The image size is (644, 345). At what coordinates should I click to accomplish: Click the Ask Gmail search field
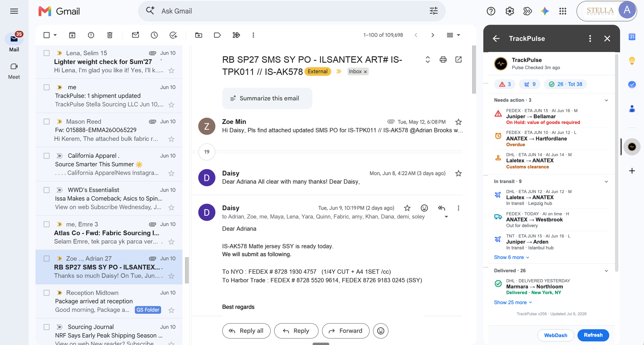coord(292,11)
